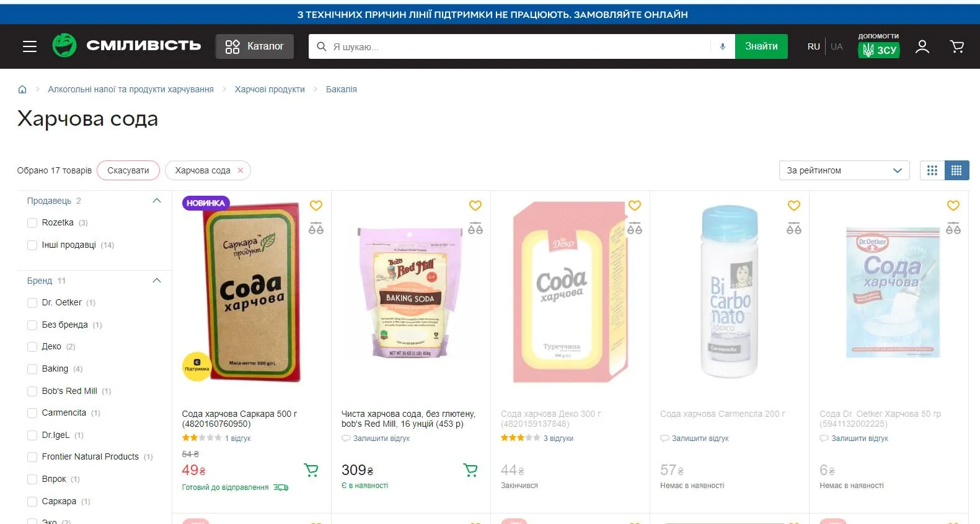Open the shopping cart
Viewport: 980px width, 524px height.
(956, 46)
